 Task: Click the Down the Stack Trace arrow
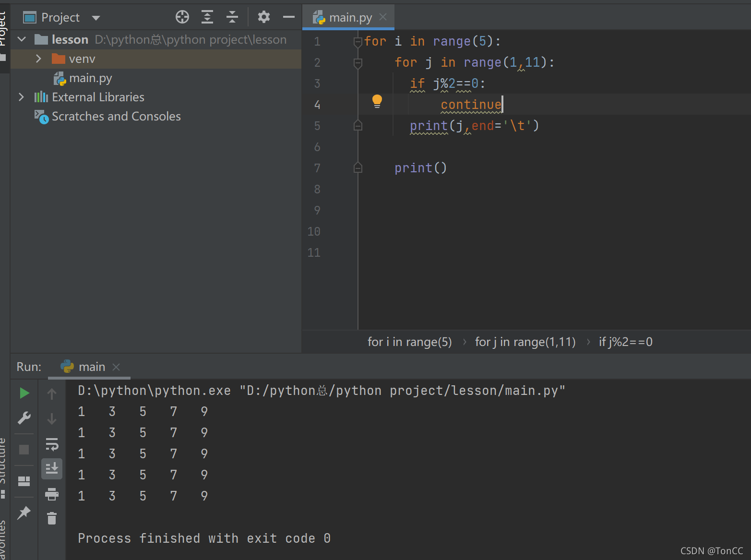(x=52, y=419)
